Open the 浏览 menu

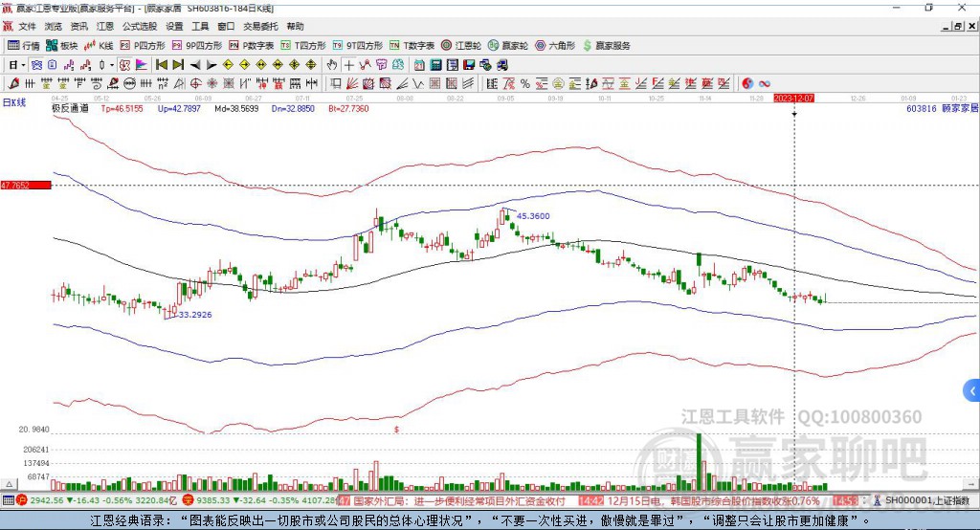pyautogui.click(x=54, y=26)
